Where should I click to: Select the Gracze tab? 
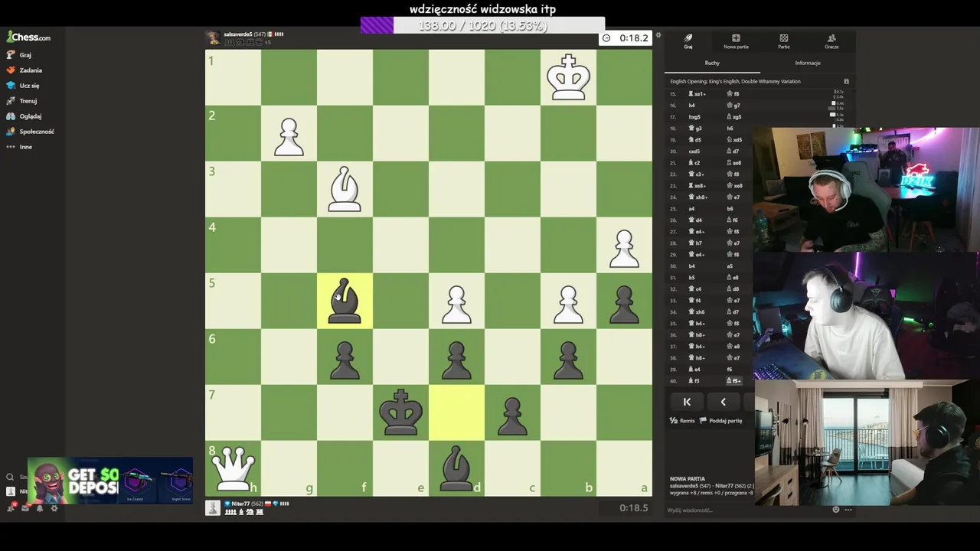coord(831,41)
